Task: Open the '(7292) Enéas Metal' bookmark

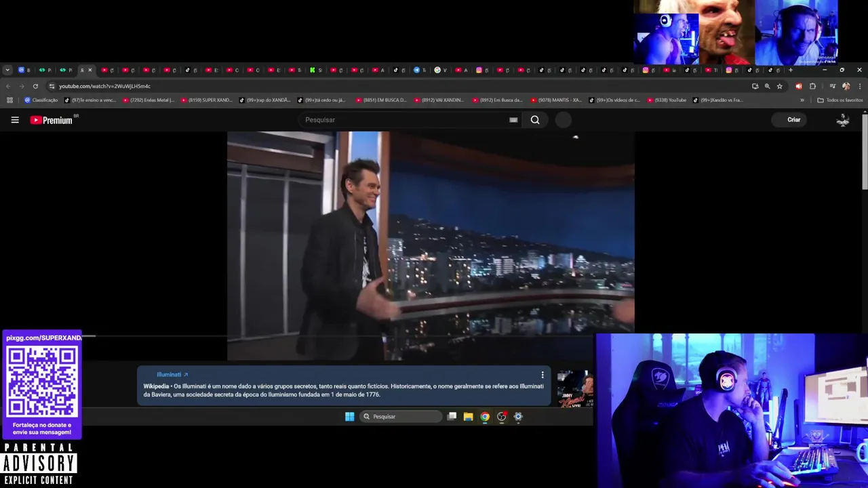Action: tap(148, 100)
